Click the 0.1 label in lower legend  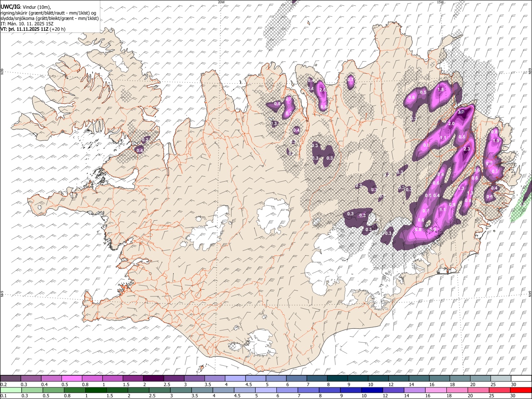(3, 396)
